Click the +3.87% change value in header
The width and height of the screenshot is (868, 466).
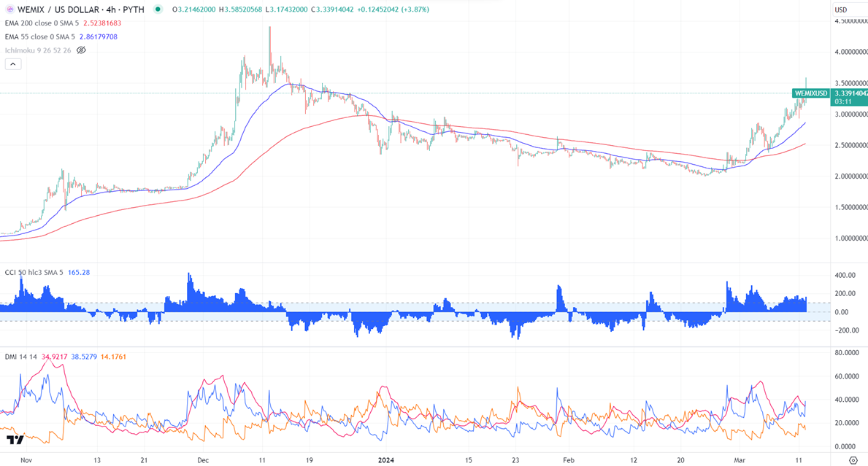pyautogui.click(x=415, y=9)
